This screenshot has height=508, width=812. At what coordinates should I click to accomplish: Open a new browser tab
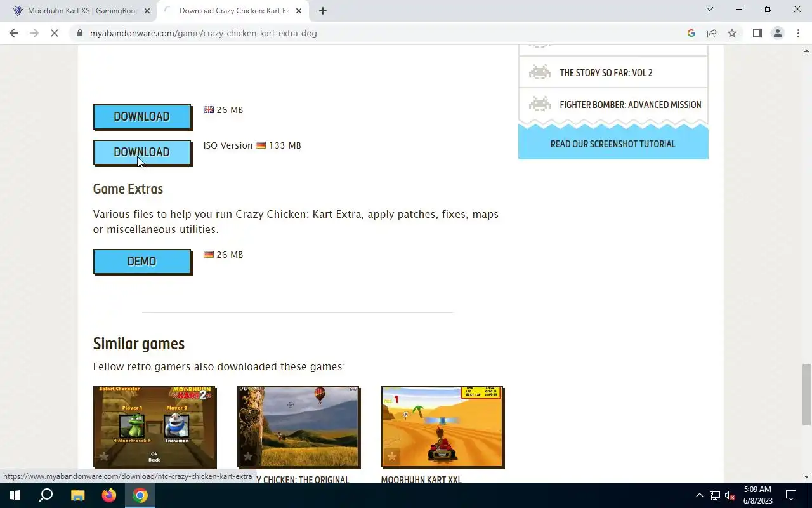[323, 11]
